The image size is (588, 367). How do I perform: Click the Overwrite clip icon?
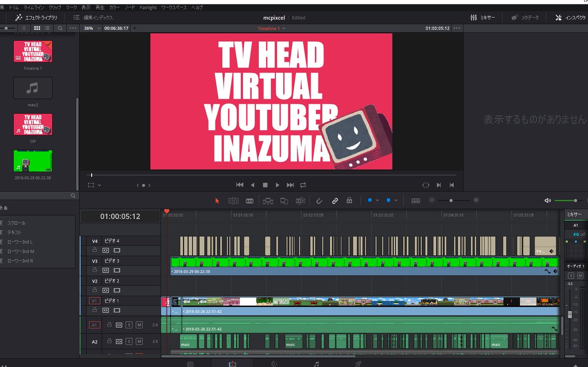(284, 201)
